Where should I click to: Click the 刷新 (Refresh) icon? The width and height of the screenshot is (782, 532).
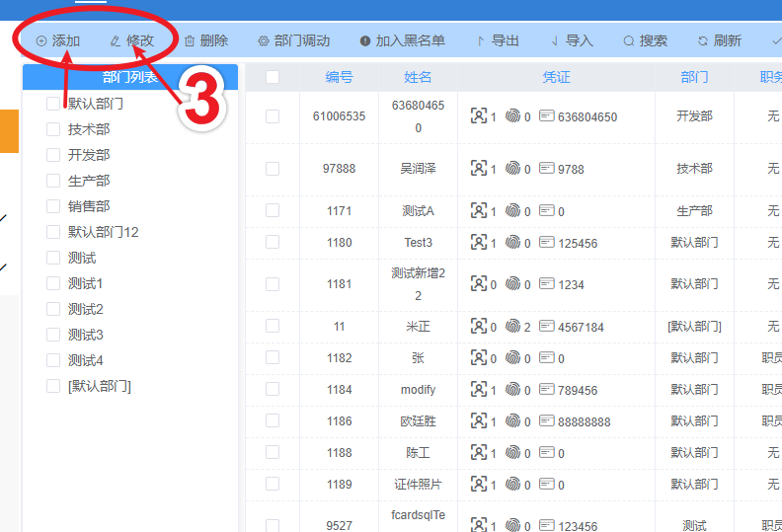[x=703, y=41]
